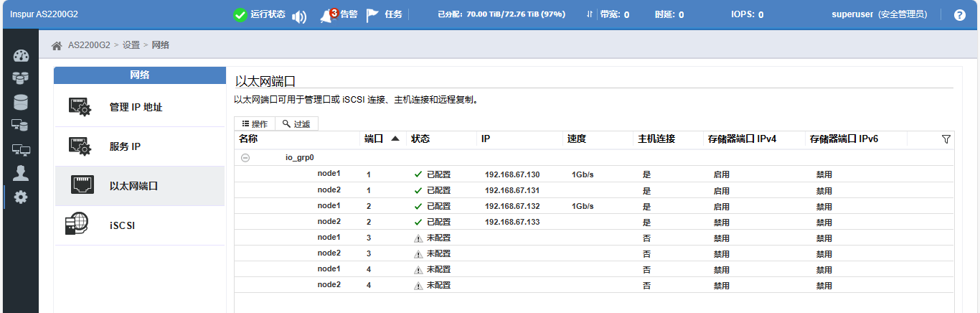The height and width of the screenshot is (313, 980).
Task: Collapse the io_grp0 group row
Action: tap(245, 158)
